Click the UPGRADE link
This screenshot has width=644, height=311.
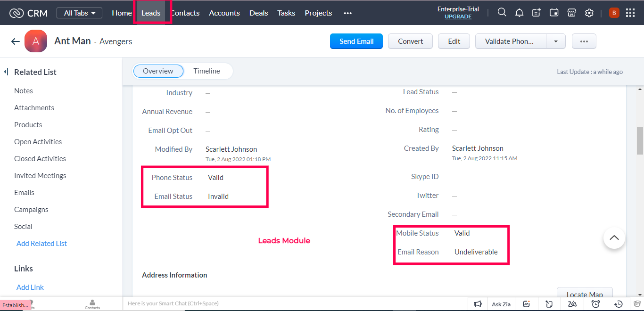(458, 16)
